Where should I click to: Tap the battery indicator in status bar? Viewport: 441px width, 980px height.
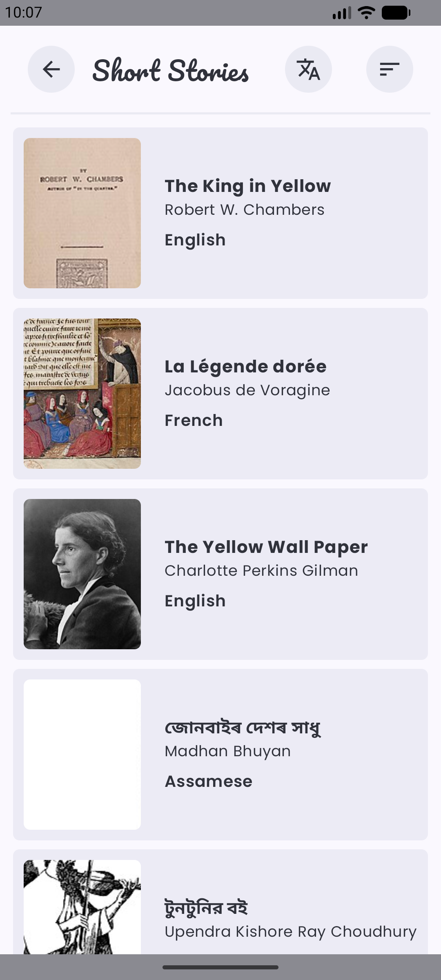(396, 13)
